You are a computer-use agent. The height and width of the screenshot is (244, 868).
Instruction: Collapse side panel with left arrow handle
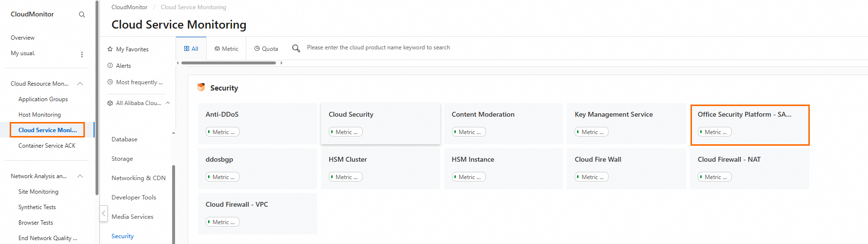point(103,213)
